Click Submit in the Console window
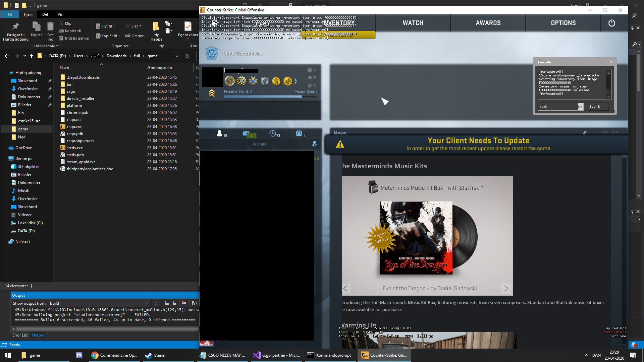The width and height of the screenshot is (644, 362). pyautogui.click(x=598, y=107)
